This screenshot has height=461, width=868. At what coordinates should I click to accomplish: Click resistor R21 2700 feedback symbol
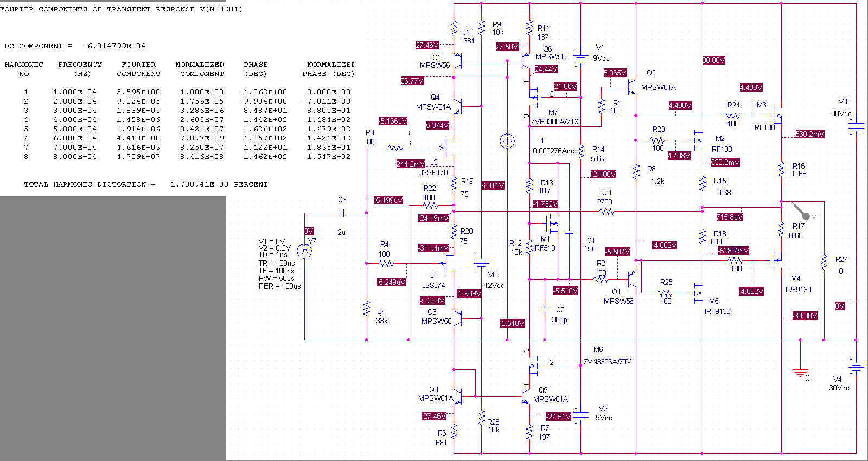[607, 212]
